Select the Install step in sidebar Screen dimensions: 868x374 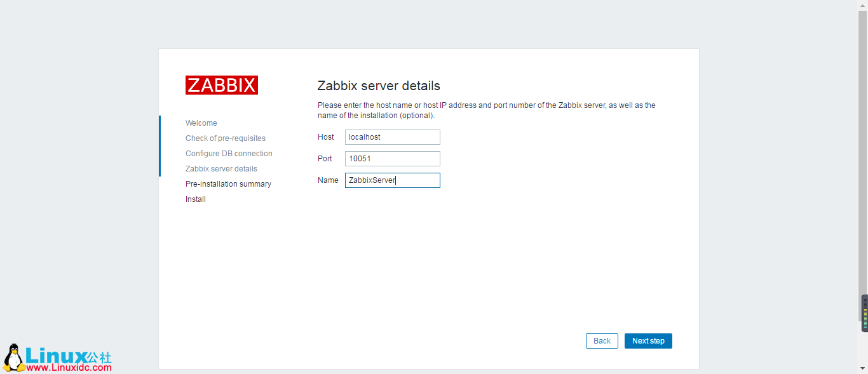point(195,199)
